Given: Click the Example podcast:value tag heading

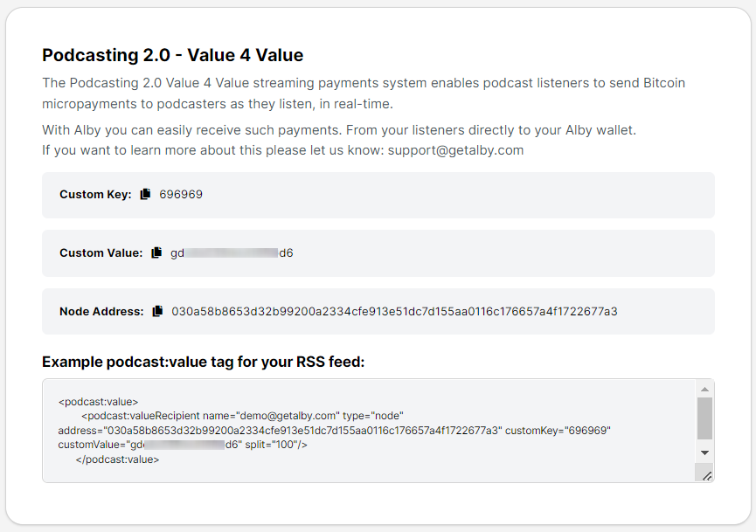Looking at the screenshot, I should pos(203,362).
